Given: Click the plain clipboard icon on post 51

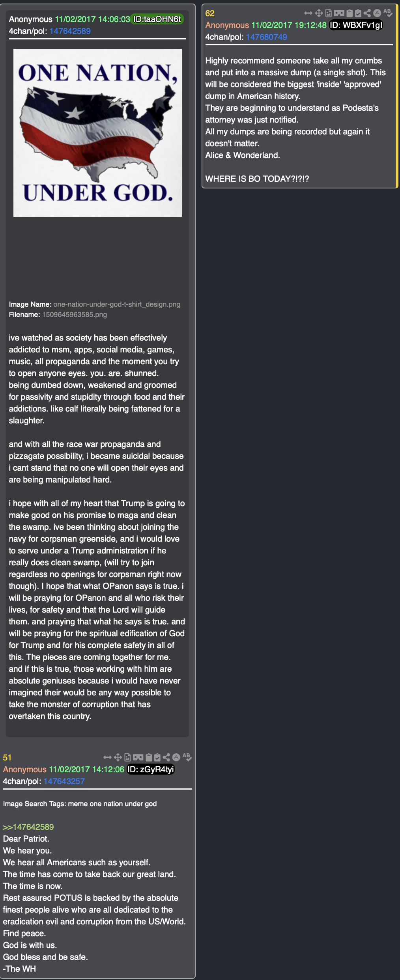Looking at the screenshot, I should [x=149, y=757].
